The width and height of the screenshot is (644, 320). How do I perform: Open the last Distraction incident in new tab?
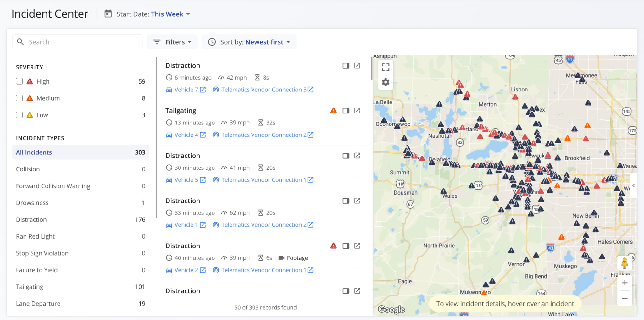(357, 291)
